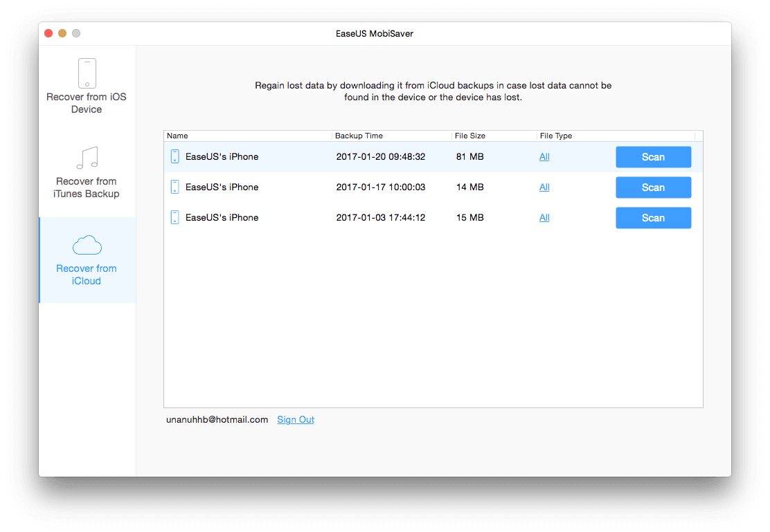
Task: Scan the 15 MB iCloud backup
Action: [x=653, y=218]
